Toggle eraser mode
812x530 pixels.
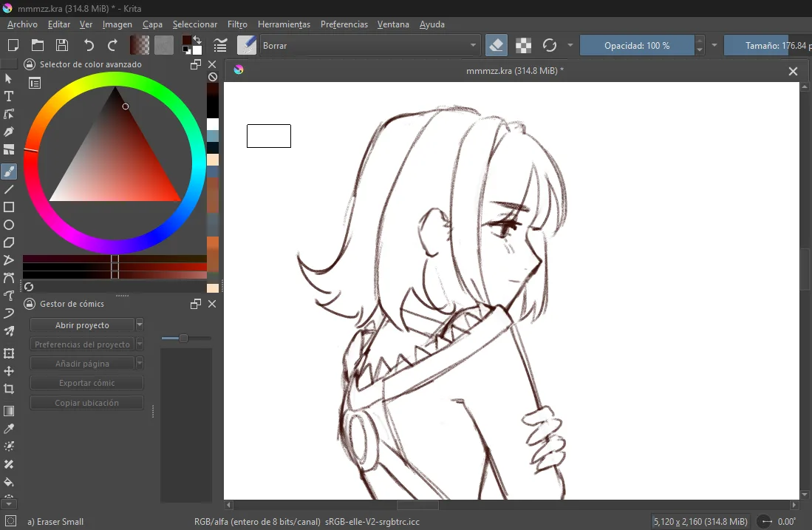pyautogui.click(x=496, y=46)
